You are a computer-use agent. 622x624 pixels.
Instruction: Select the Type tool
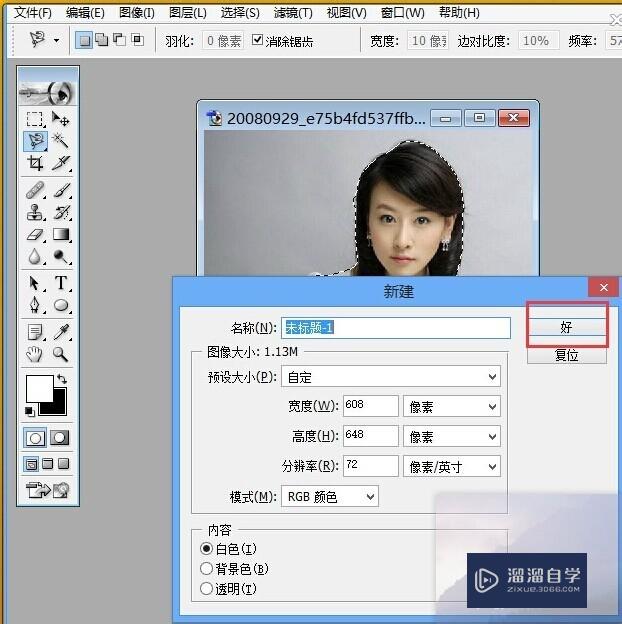pos(61,283)
